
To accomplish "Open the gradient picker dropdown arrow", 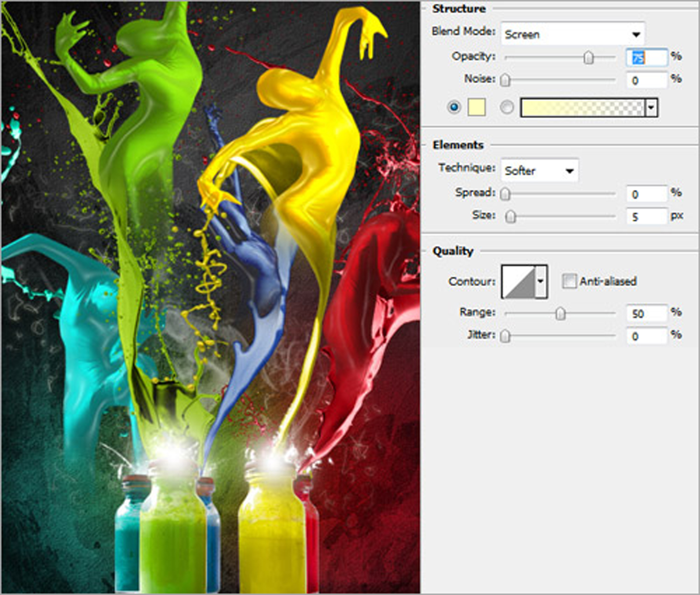I will pyautogui.click(x=651, y=108).
